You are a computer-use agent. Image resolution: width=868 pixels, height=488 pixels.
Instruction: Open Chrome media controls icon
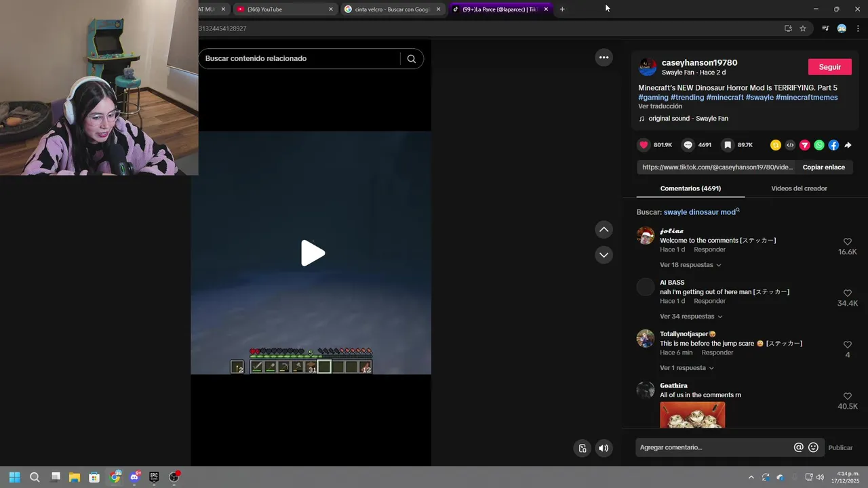[x=825, y=28]
